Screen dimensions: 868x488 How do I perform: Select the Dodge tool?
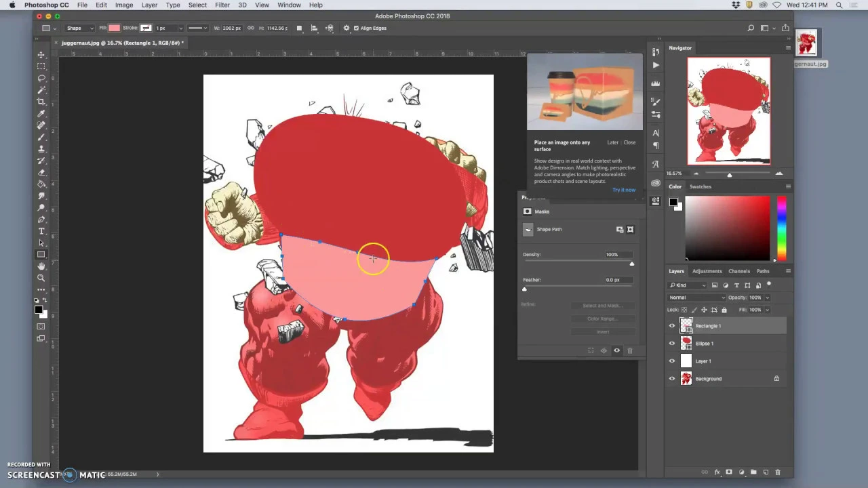(x=41, y=207)
